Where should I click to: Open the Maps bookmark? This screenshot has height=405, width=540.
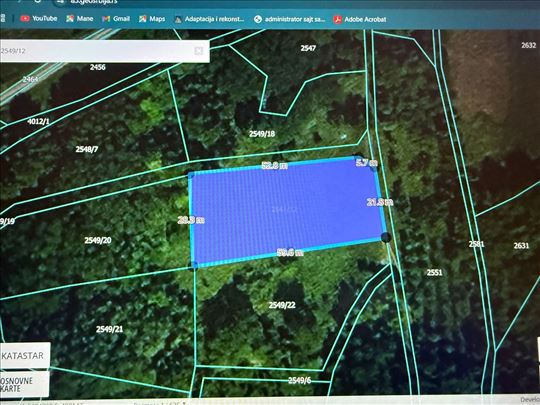[x=152, y=19]
